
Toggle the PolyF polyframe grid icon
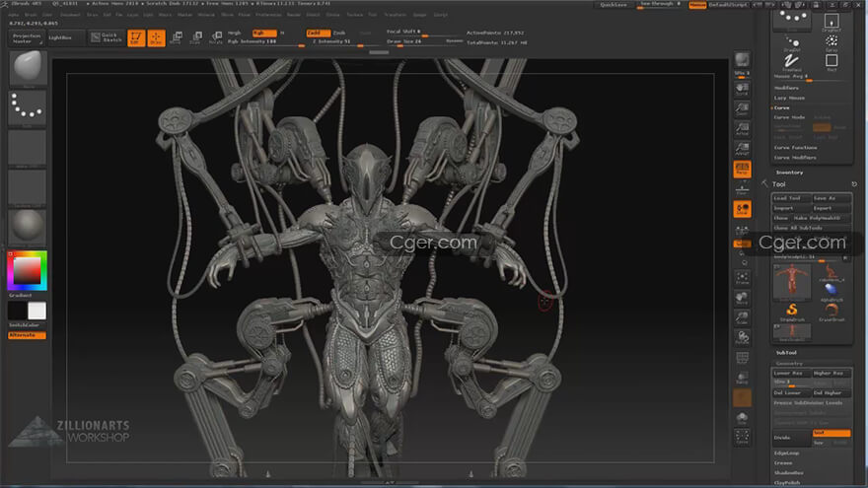pos(742,358)
